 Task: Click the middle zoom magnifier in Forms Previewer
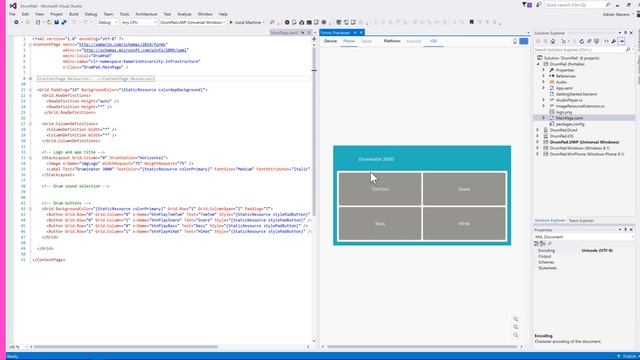click(516, 327)
